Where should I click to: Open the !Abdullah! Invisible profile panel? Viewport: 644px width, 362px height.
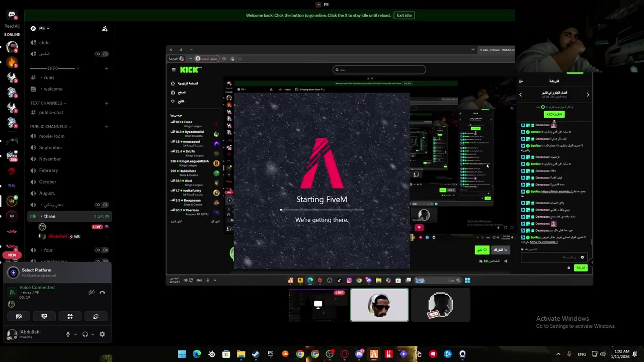[x=30, y=334]
